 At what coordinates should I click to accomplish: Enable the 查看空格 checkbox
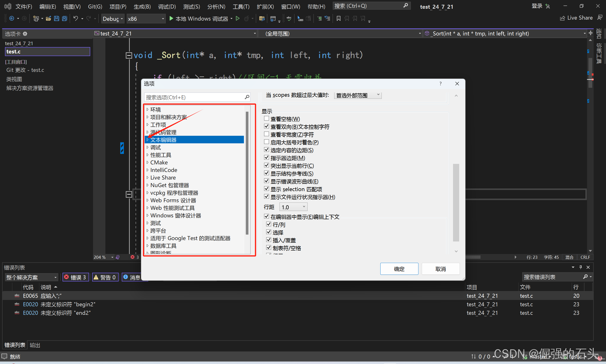pyautogui.click(x=266, y=119)
